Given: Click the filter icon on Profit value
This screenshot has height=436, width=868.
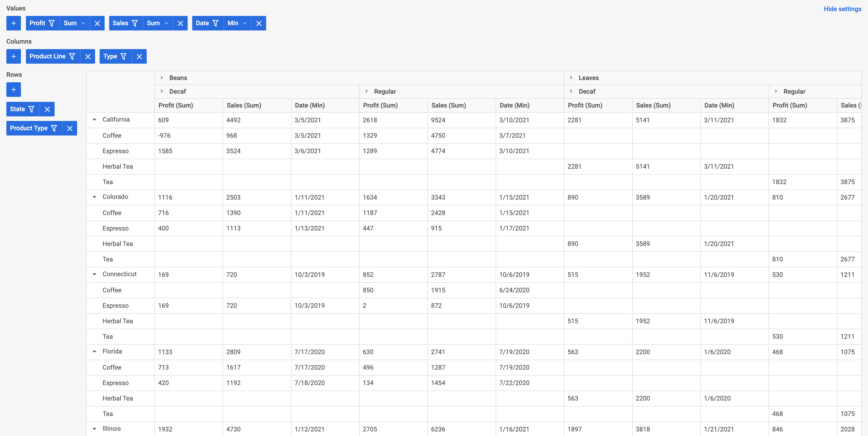Looking at the screenshot, I should click(52, 23).
